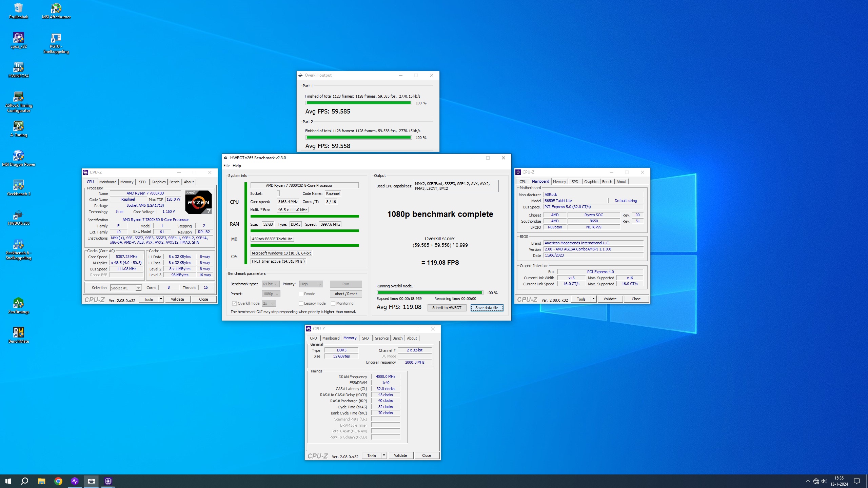Show hidden tray icons chevron
This screenshot has height=488, width=868.
point(808,481)
